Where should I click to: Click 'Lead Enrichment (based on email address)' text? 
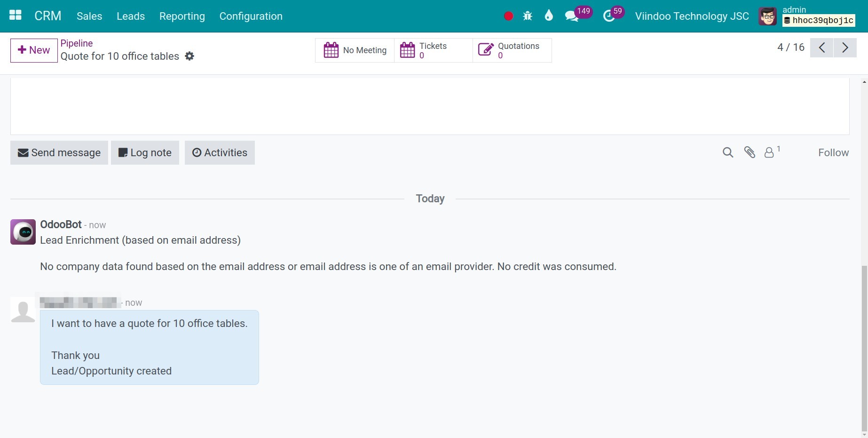click(140, 240)
